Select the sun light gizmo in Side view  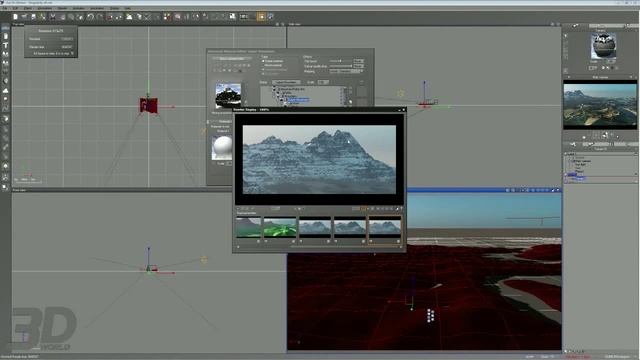[400, 93]
